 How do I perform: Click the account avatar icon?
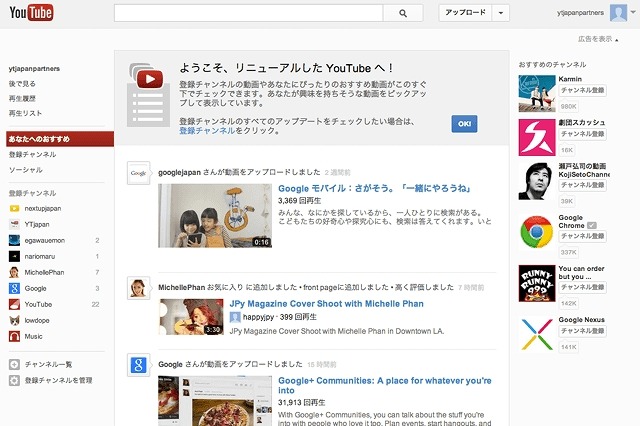(618, 13)
